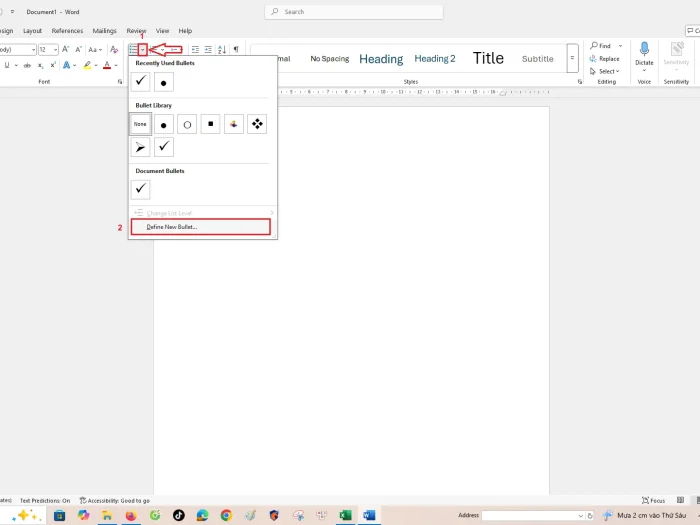Apply the Heading 2 style
Screen dimensions: 700x525
click(435, 58)
